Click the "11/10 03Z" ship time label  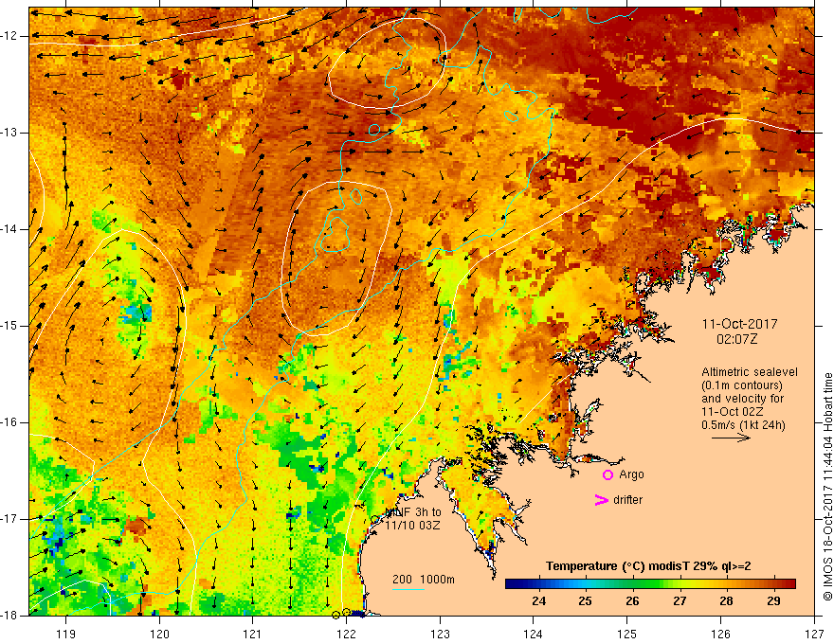click(x=412, y=525)
